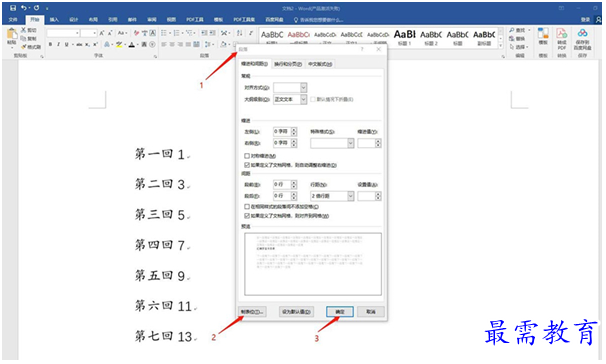
Task: Increase font size with the larger A icon
Action: click(x=102, y=33)
